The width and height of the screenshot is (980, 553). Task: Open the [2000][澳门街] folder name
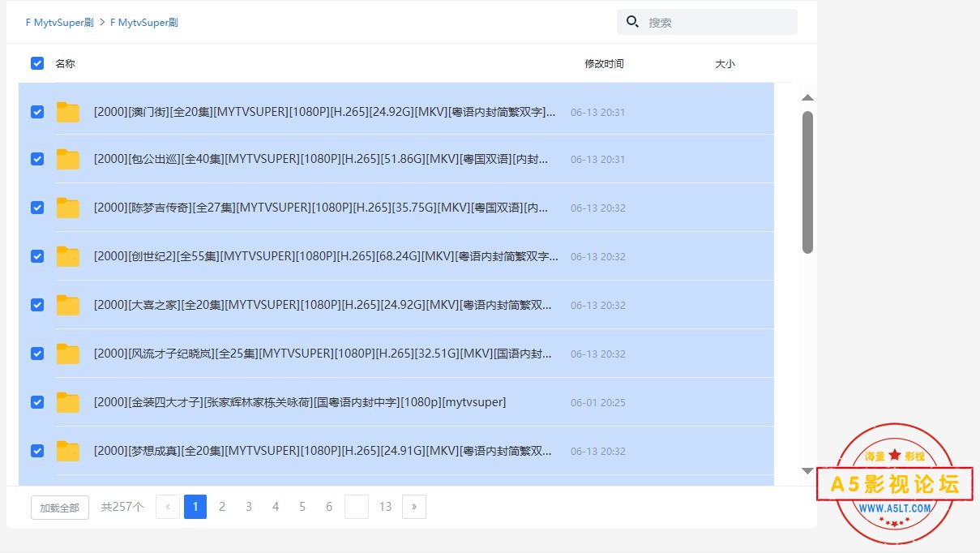tap(325, 112)
